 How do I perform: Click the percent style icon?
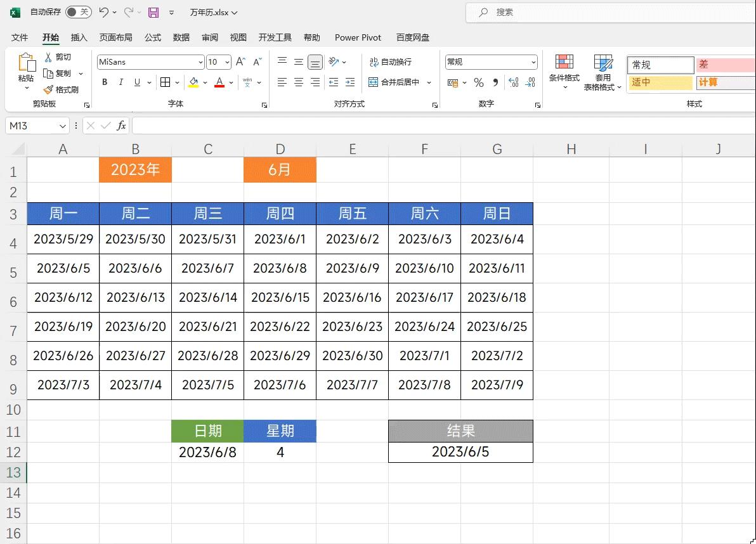(x=478, y=82)
